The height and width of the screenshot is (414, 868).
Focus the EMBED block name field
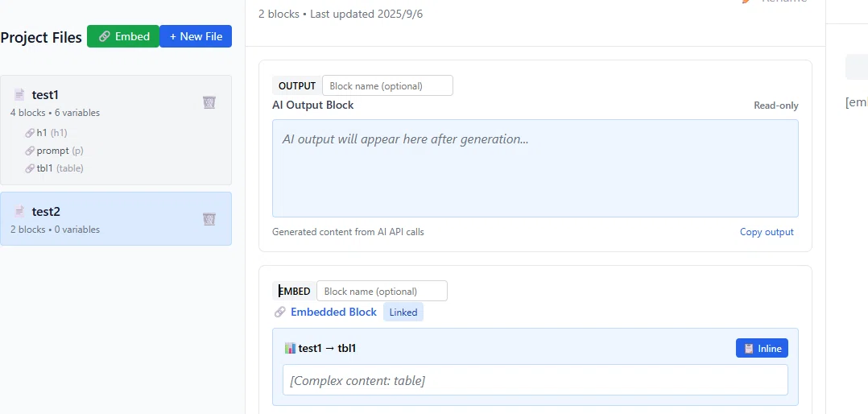[x=382, y=291]
